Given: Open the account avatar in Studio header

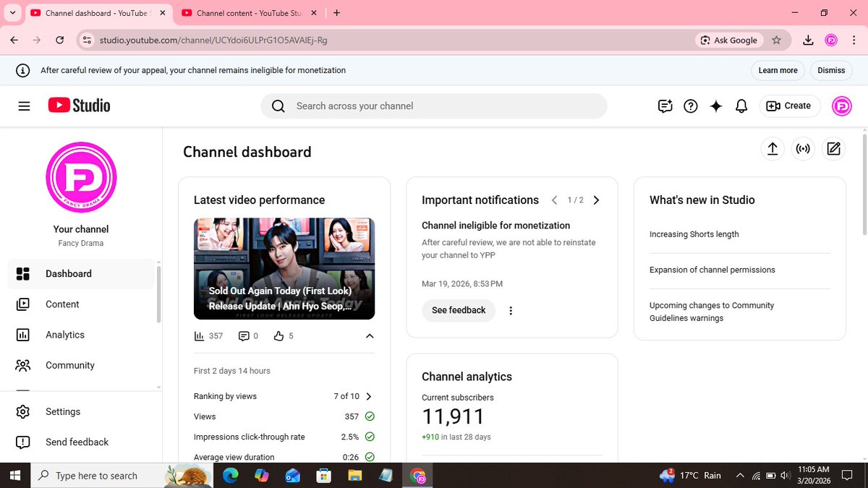Looking at the screenshot, I should tap(842, 106).
